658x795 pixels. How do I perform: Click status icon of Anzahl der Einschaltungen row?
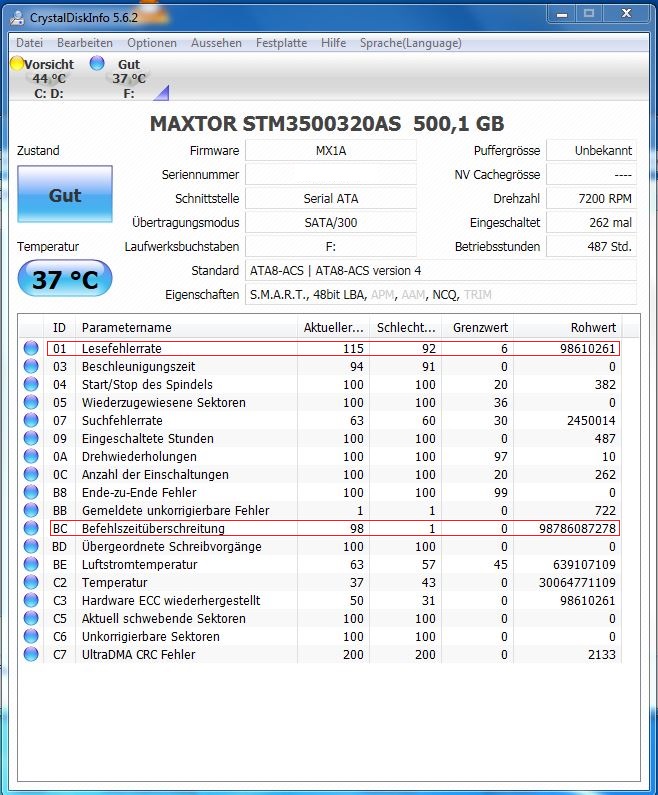(x=31, y=474)
